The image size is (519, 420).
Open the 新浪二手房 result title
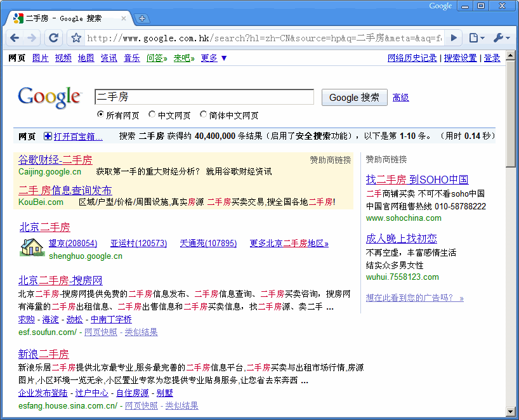(x=43, y=354)
